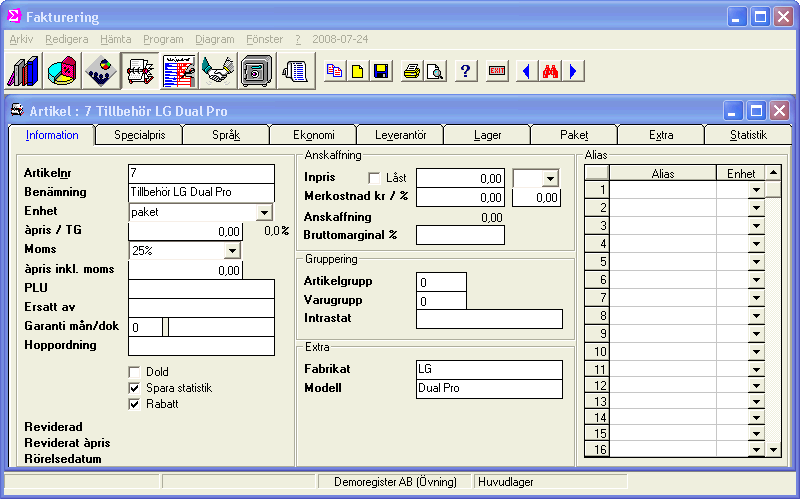The height and width of the screenshot is (499, 800).
Task: Click the handshake icon in the toolbar
Action: (x=217, y=71)
